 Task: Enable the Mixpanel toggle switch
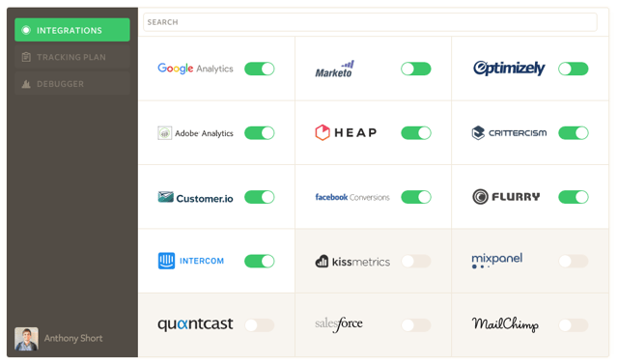573,261
